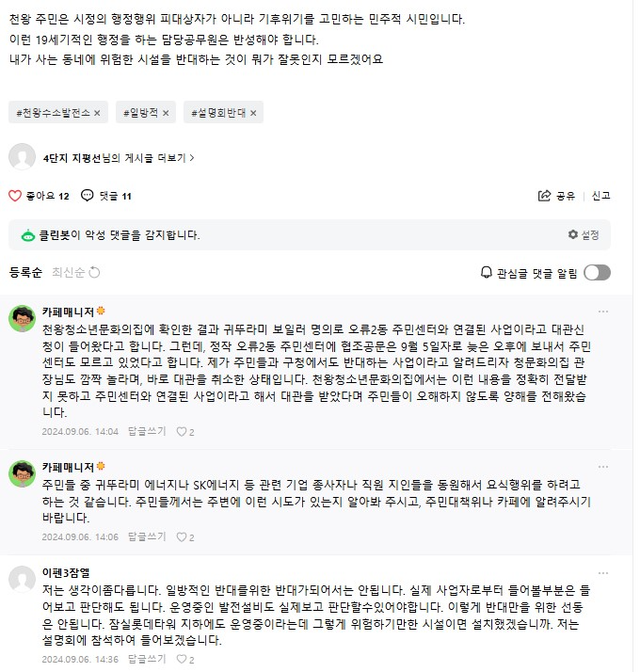Viewport: 640px width, 672px height.
Task: Expand 4단지 지평선님의 게시글 더보기
Action: 120,158
